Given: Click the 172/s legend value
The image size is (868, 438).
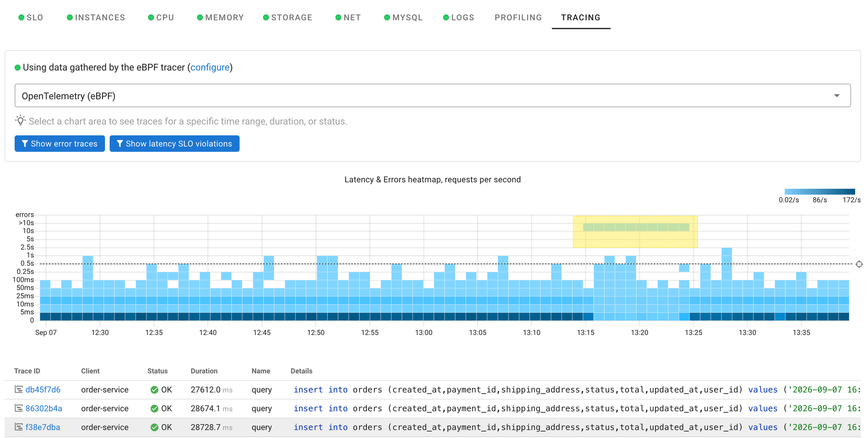Looking at the screenshot, I should click(851, 200).
